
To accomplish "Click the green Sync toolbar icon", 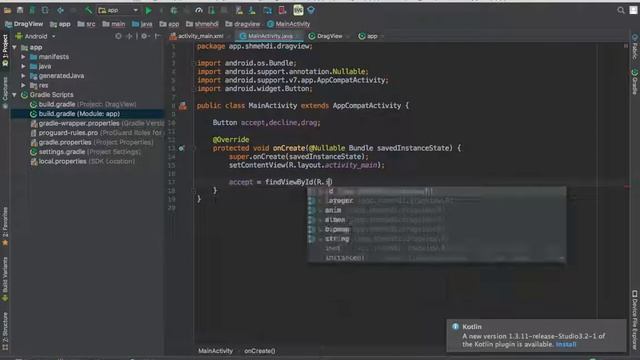I will coord(32,10).
